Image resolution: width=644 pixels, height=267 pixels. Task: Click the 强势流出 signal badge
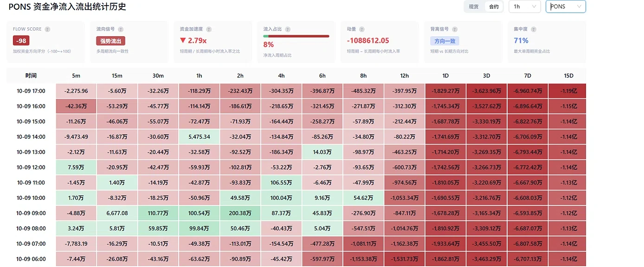pyautogui.click(x=111, y=41)
